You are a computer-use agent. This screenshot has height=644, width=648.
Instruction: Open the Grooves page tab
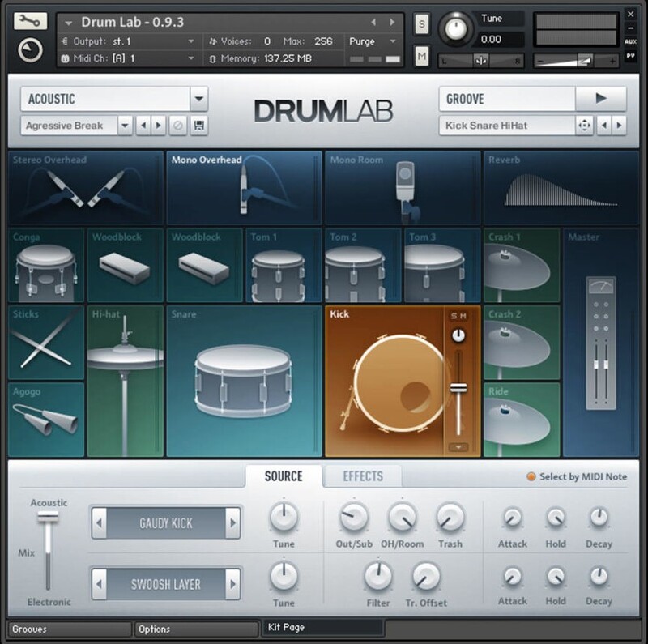[68, 629]
